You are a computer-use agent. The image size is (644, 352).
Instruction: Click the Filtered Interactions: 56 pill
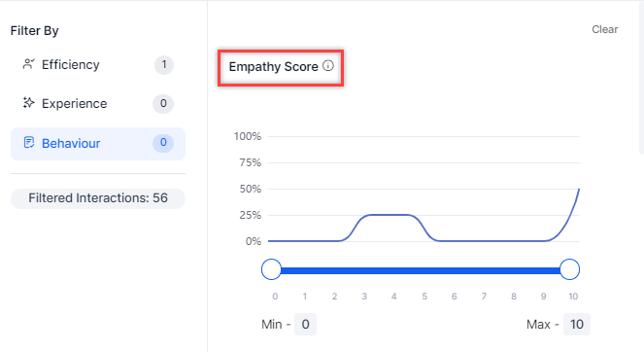click(98, 198)
